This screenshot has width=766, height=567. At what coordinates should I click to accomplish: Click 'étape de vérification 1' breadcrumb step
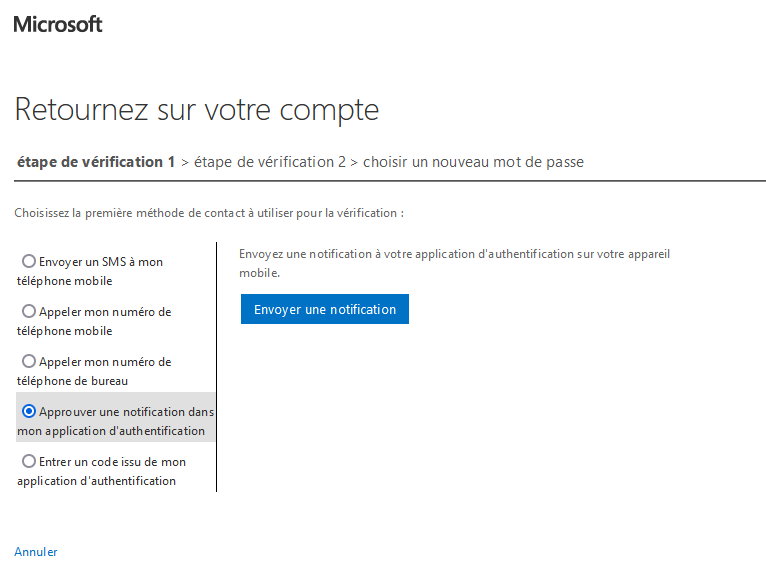pos(96,162)
